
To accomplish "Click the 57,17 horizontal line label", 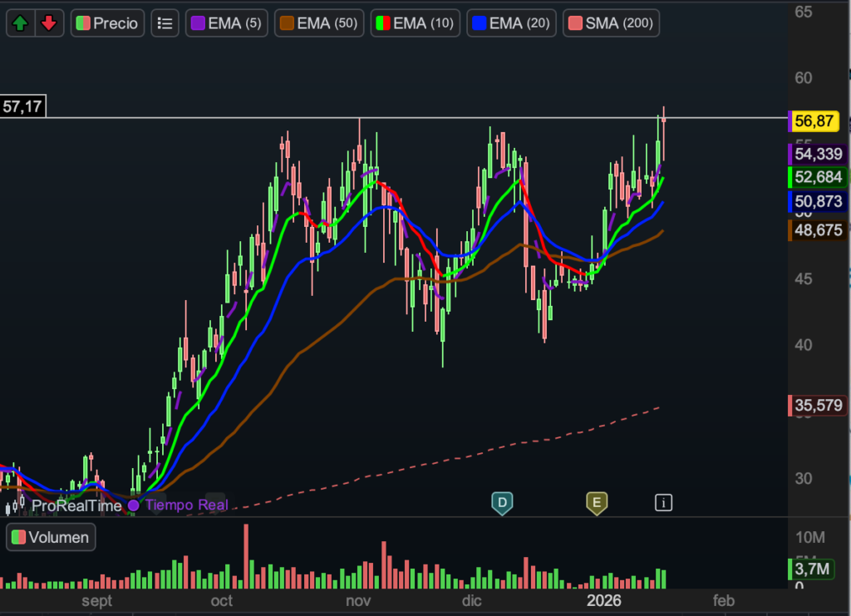I will pyautogui.click(x=23, y=106).
